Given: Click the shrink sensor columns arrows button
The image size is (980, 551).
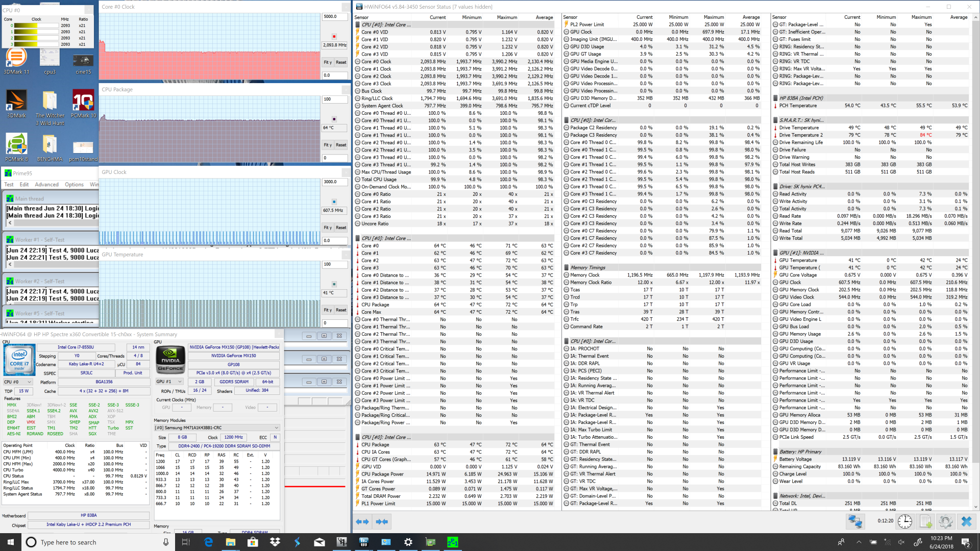Looking at the screenshot, I should click(382, 521).
